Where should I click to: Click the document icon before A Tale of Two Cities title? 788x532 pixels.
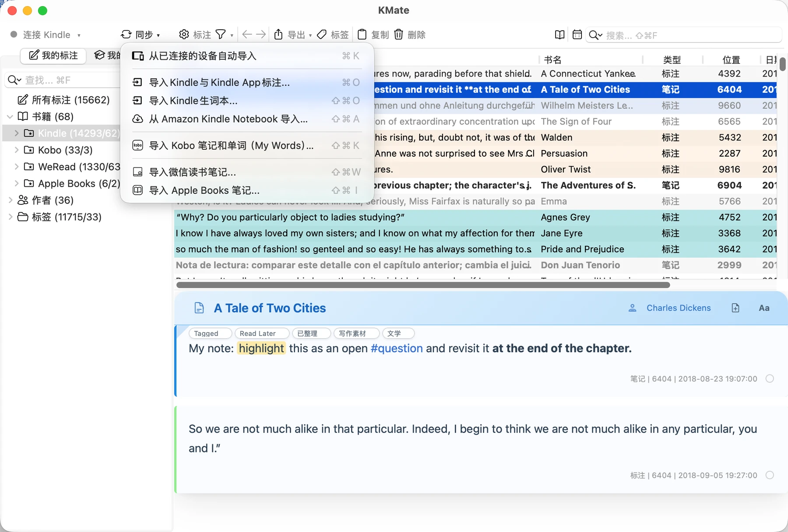pyautogui.click(x=199, y=308)
